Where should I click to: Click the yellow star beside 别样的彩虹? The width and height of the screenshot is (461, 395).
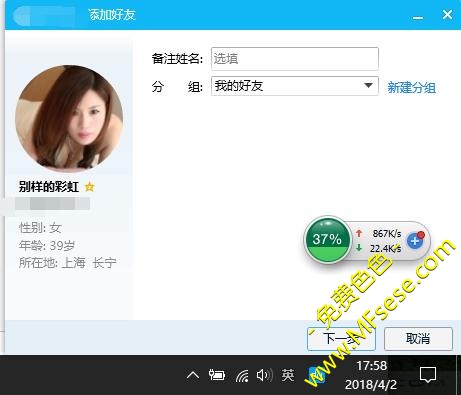pyautogui.click(x=89, y=187)
